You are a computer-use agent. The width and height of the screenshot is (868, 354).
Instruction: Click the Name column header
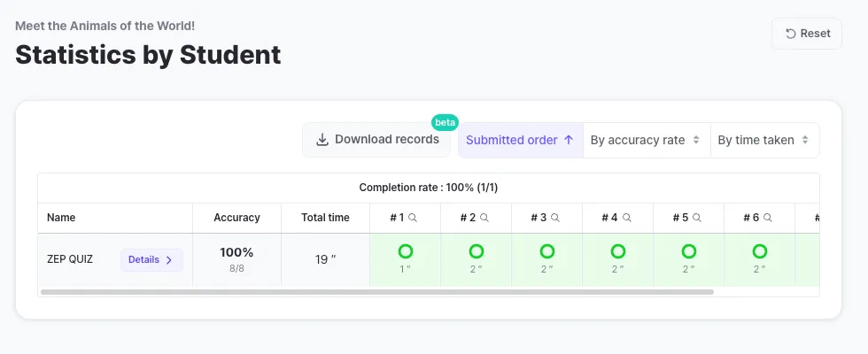point(61,218)
